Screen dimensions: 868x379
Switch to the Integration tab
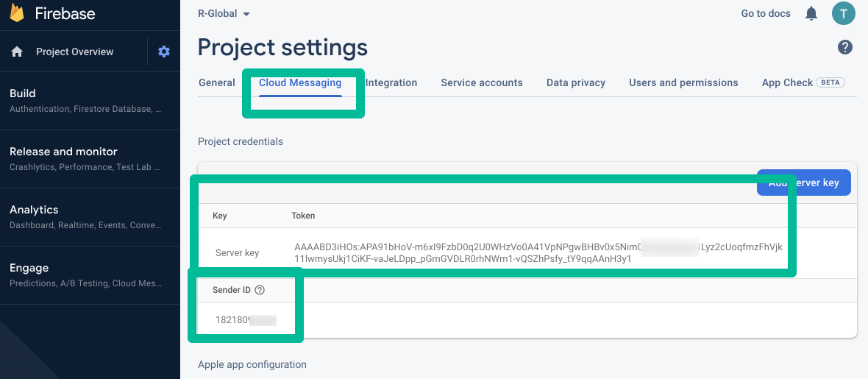(391, 83)
